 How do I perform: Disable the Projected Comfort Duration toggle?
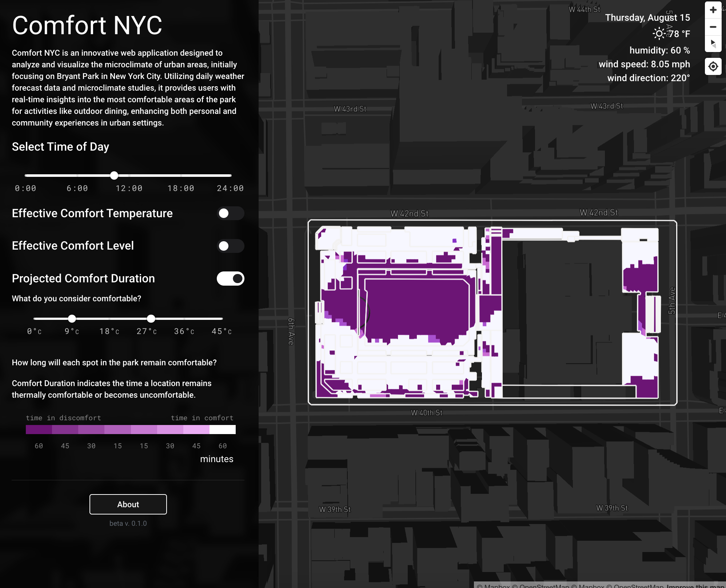pyautogui.click(x=231, y=278)
